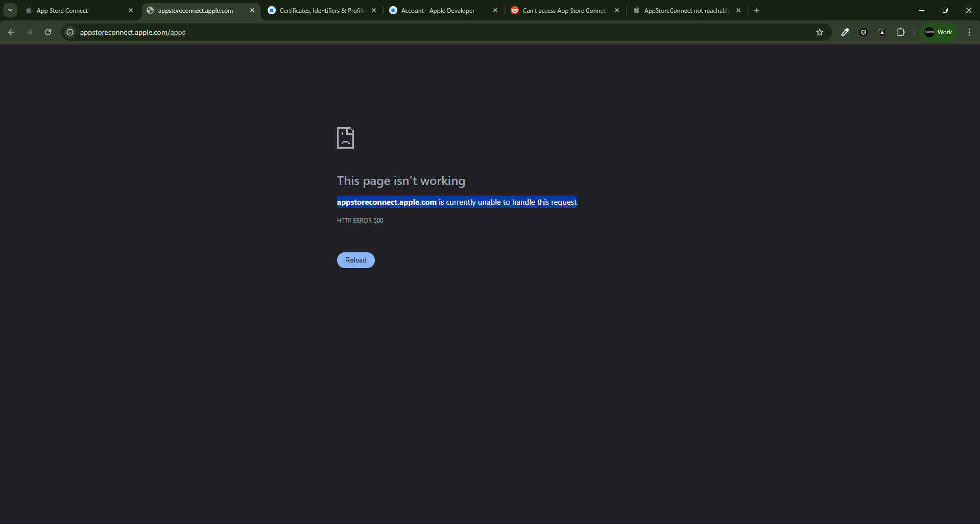Switch to Can't access App Store Connect tab

click(565, 10)
